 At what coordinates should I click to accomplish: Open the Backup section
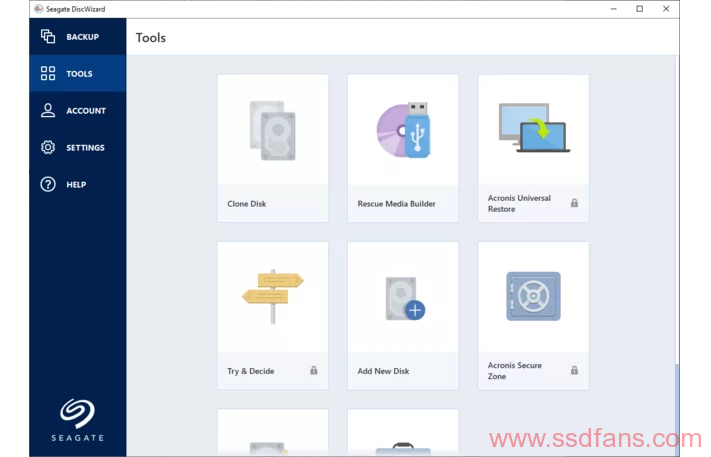78,37
